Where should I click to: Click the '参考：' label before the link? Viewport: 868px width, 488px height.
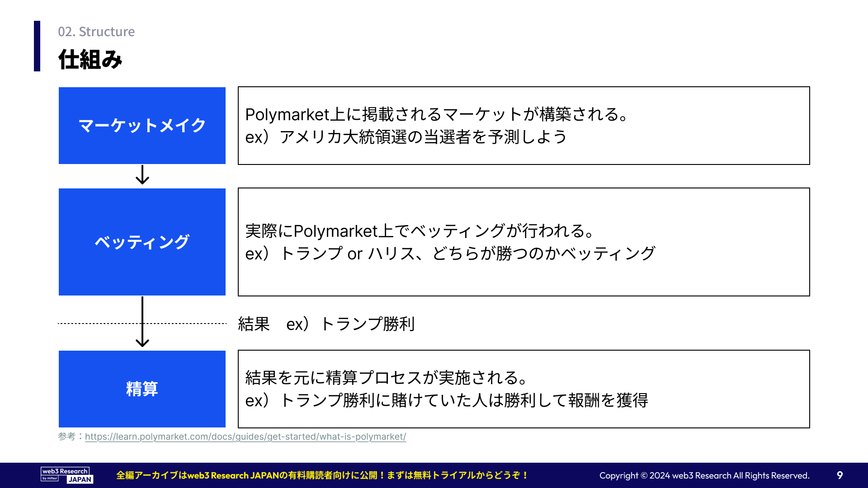pyautogui.click(x=71, y=436)
